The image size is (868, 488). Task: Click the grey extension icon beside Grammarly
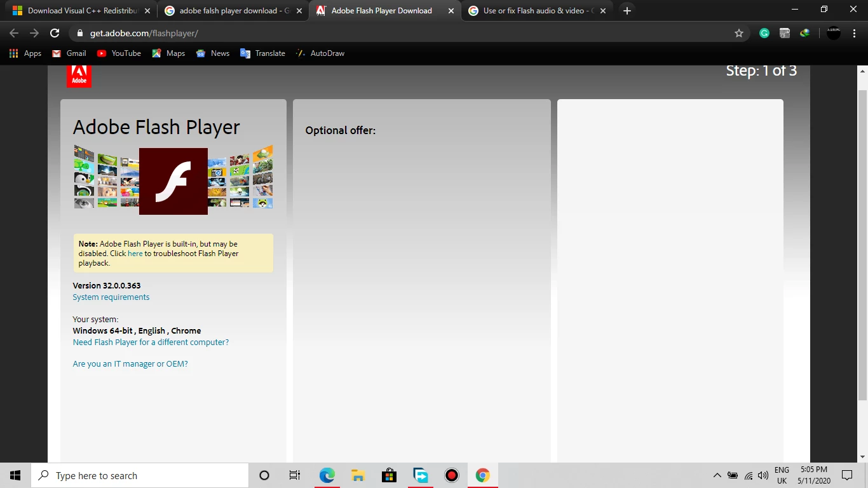[x=785, y=33]
